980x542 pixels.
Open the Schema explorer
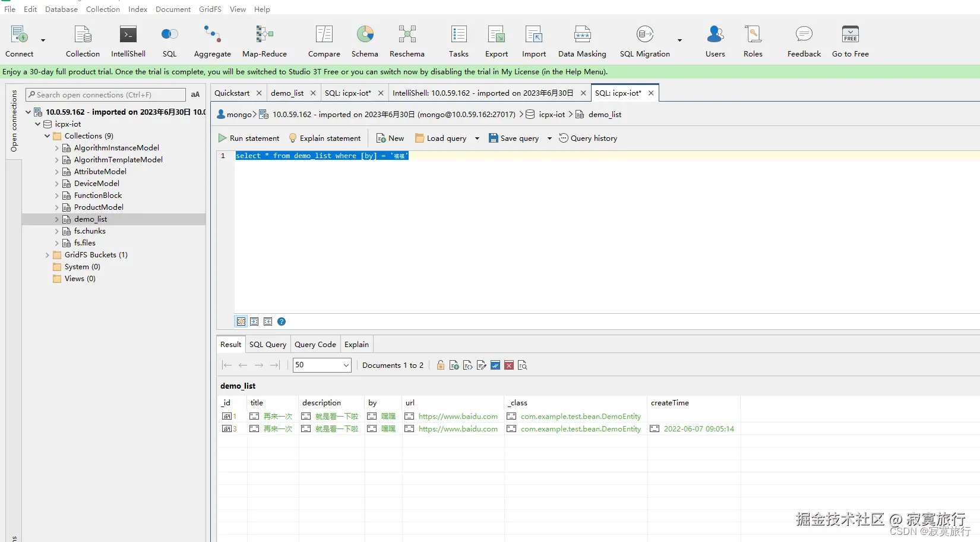tap(365, 40)
